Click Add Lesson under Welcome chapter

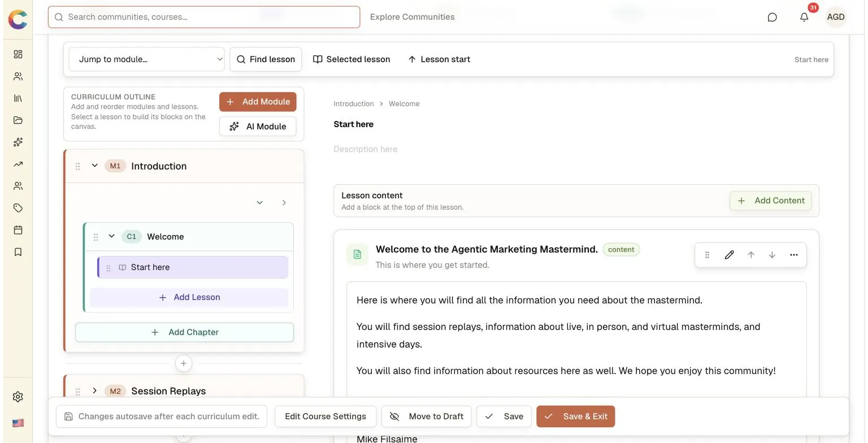189,297
